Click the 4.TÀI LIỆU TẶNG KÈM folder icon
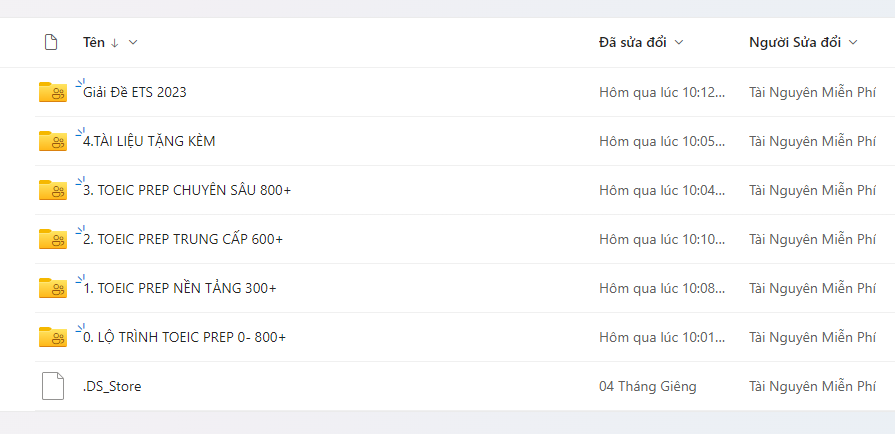Screen dimensions: 895x434 (52, 142)
